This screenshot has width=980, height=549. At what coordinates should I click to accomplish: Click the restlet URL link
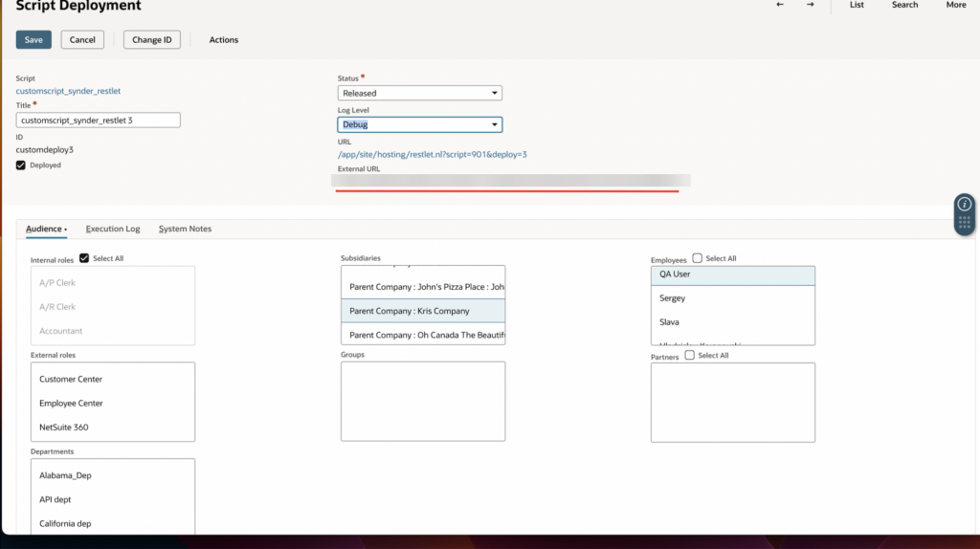point(432,154)
